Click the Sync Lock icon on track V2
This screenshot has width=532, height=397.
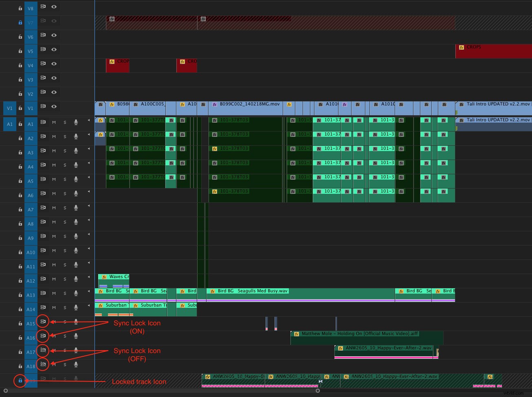pos(43,92)
